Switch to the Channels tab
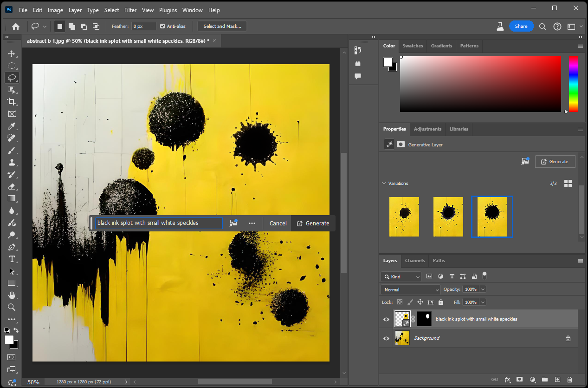Image resolution: width=588 pixels, height=388 pixels. (414, 261)
